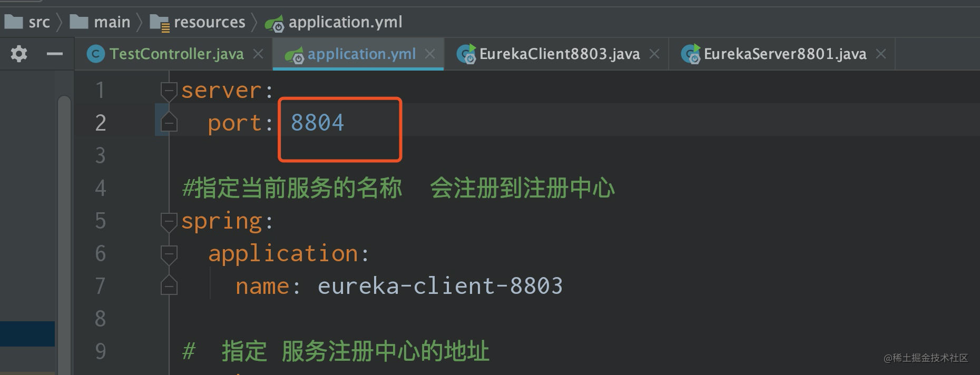Click the fold end marker on line 7
The image size is (980, 375).
point(169,285)
